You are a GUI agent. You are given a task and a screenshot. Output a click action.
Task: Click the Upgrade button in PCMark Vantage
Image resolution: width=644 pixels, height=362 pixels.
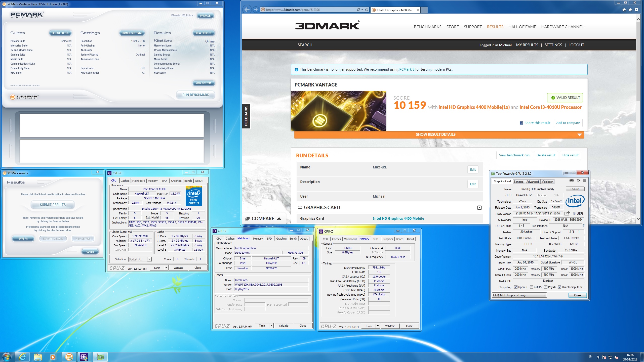point(205,16)
